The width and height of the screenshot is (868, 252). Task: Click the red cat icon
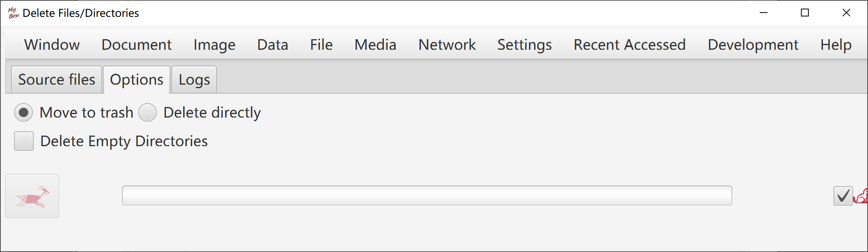click(861, 196)
